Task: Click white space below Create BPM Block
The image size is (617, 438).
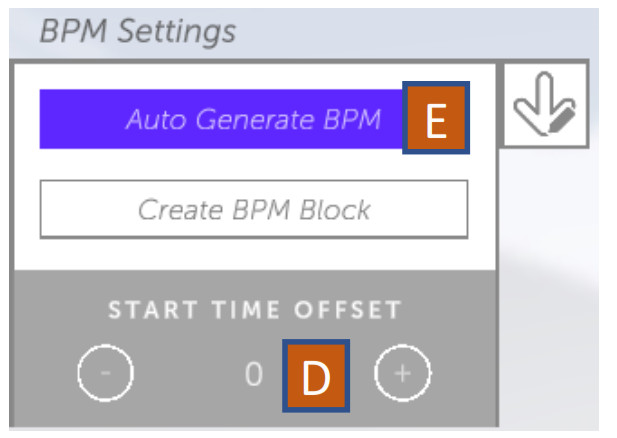Action: tap(254, 254)
